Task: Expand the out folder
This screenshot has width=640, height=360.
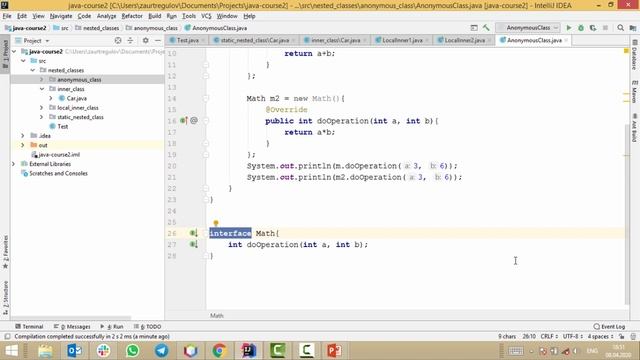Action: [23, 145]
